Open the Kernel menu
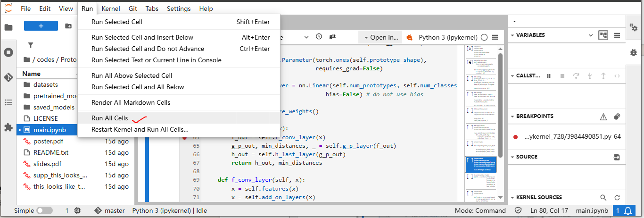 pos(111,8)
